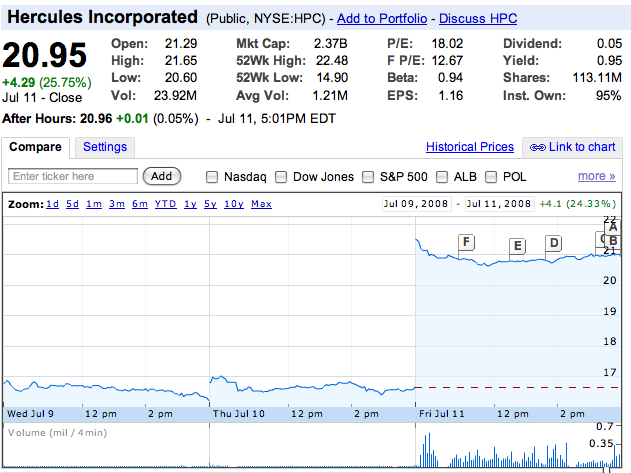Open news marker E on the chart

(x=518, y=246)
